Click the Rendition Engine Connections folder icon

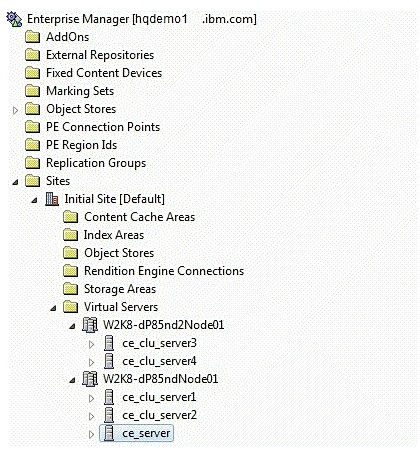71,271
